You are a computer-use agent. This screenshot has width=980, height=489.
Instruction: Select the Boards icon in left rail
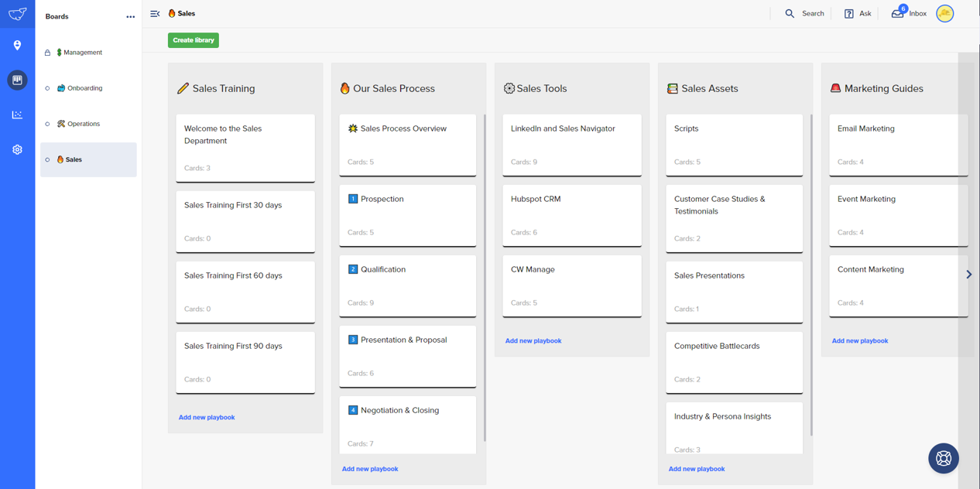point(17,80)
